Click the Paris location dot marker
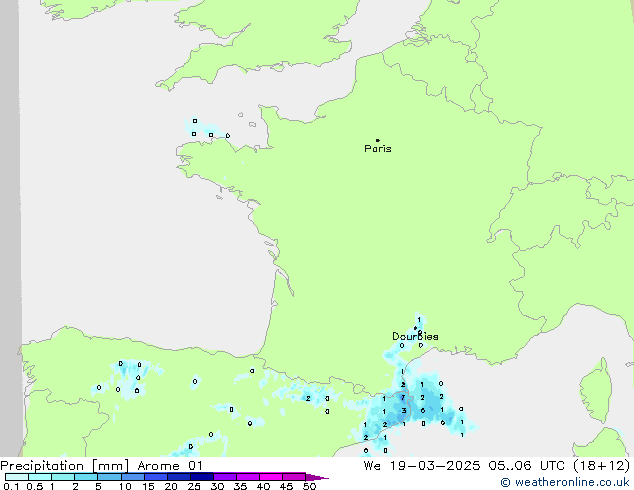Viewport: 634px width, 490px height. click(x=378, y=140)
